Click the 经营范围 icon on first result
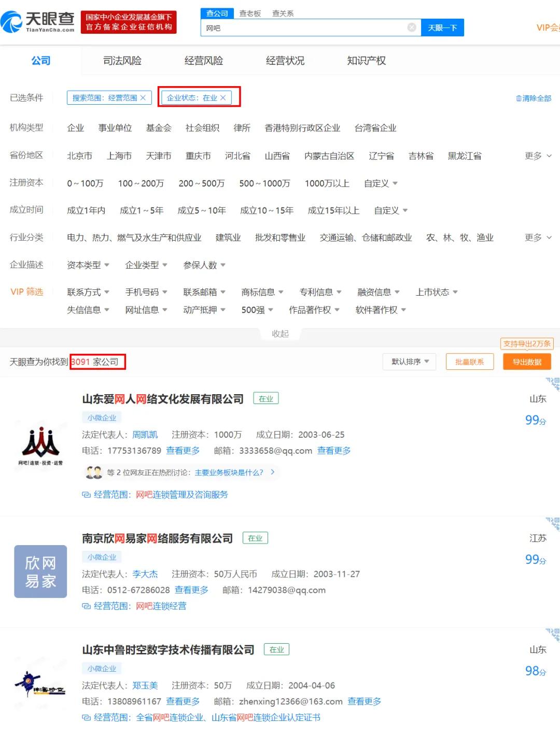Screen dimensions: 560x736 tap(86, 495)
